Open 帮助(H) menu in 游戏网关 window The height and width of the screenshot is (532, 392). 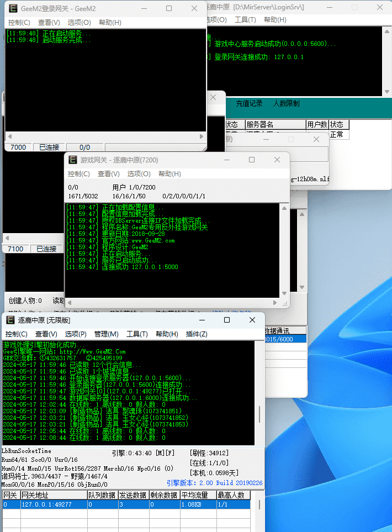point(169,174)
